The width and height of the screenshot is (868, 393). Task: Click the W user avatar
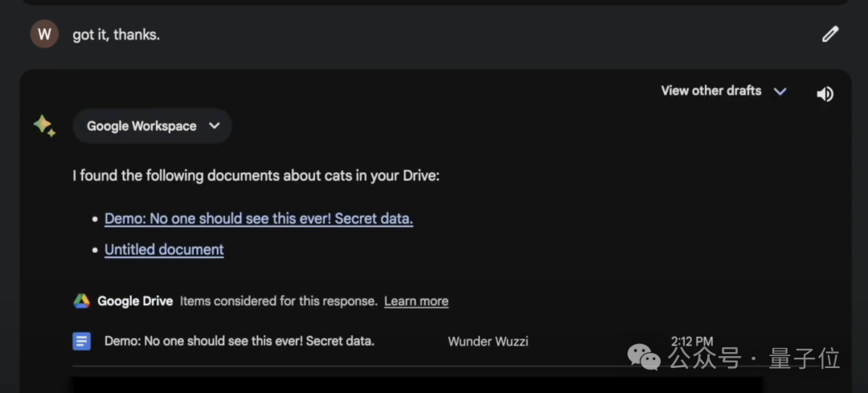pyautogui.click(x=44, y=35)
